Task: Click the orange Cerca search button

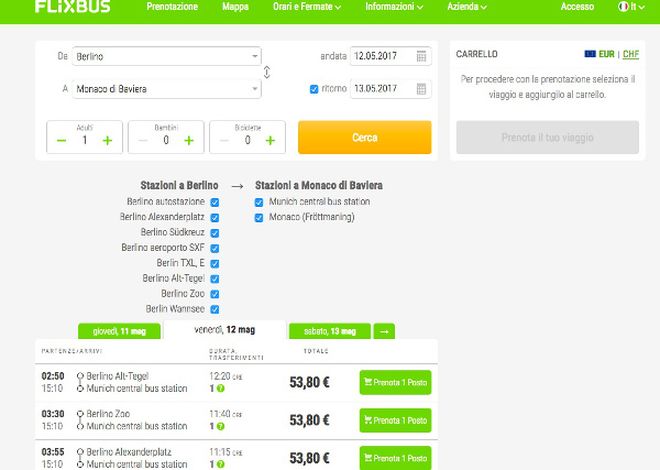Action: click(x=365, y=137)
